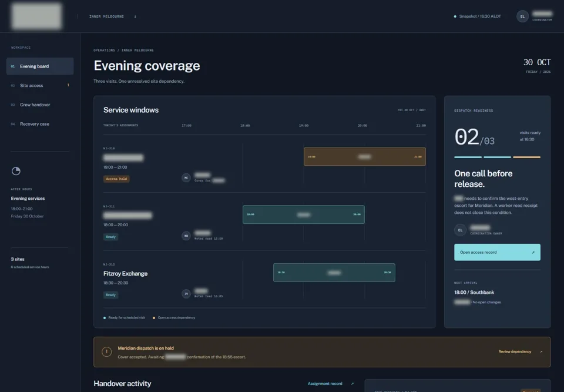Click the 02/03 visits ready counter
The height and width of the screenshot is (392, 564).
click(x=475, y=137)
